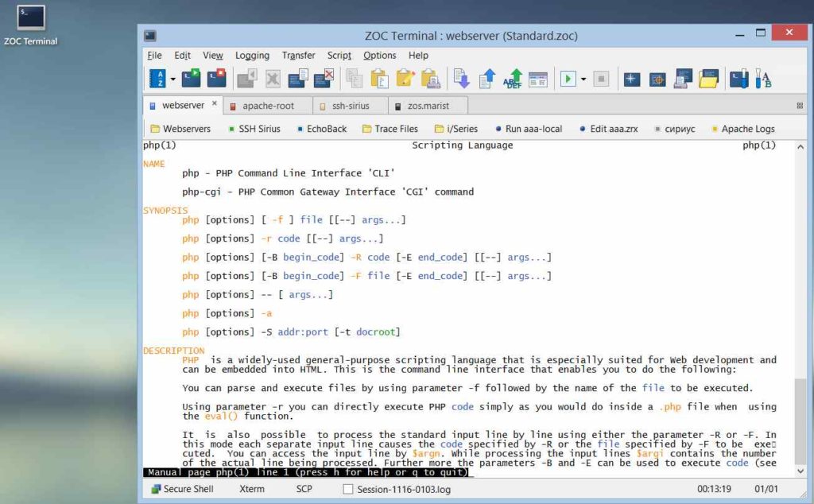
Task: Open the host directory address book icon
Action: pyautogui.click(x=157, y=79)
